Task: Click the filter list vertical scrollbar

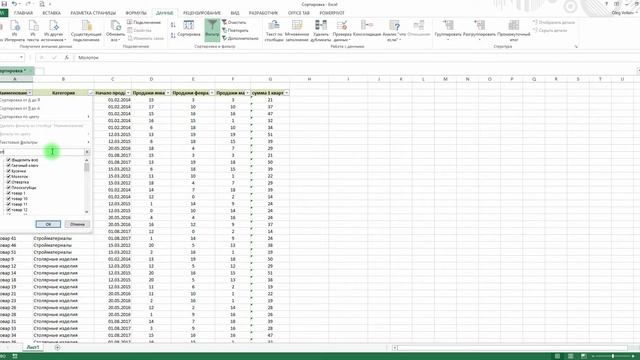Action: [87, 186]
